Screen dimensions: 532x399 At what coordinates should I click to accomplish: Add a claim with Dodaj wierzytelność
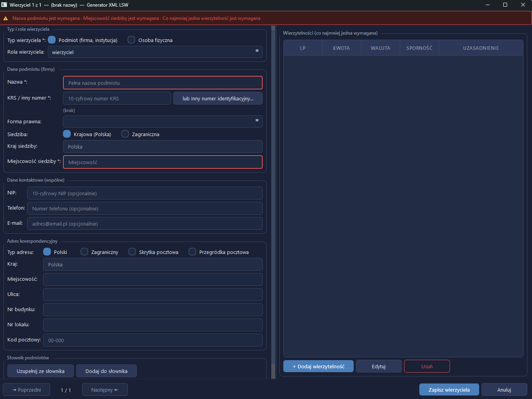pos(319,366)
